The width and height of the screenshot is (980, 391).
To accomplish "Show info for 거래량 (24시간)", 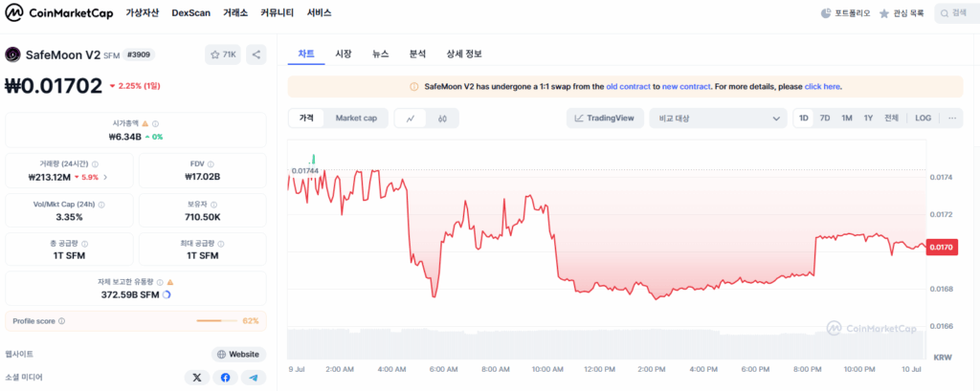I will pos(95,164).
